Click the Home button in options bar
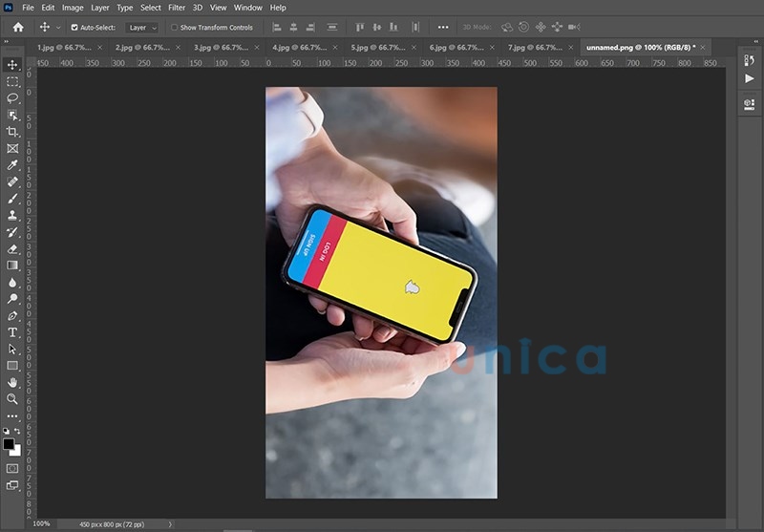Viewport: 764px width, 532px height. pos(17,28)
